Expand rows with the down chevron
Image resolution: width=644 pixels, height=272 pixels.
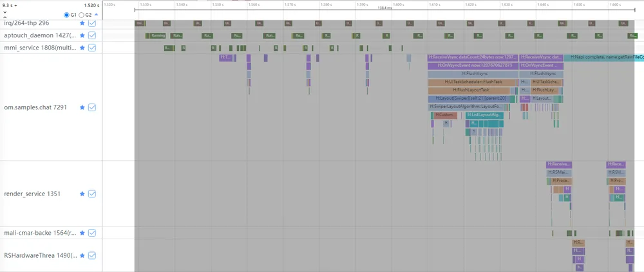5,12
